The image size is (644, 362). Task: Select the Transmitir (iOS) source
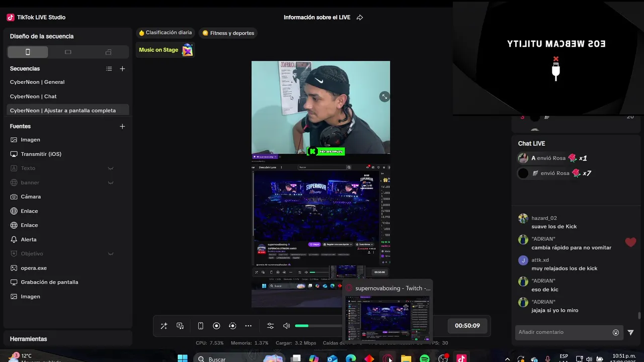pyautogui.click(x=68, y=154)
